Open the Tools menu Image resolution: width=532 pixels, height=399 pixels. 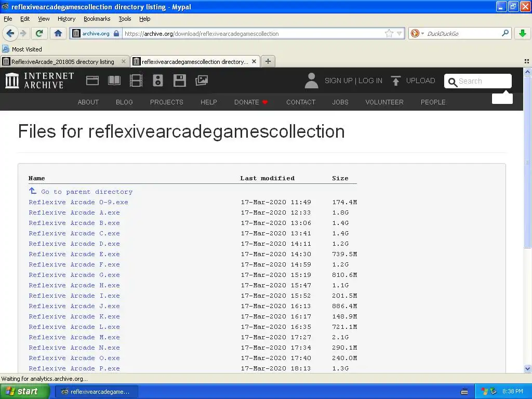[125, 19]
